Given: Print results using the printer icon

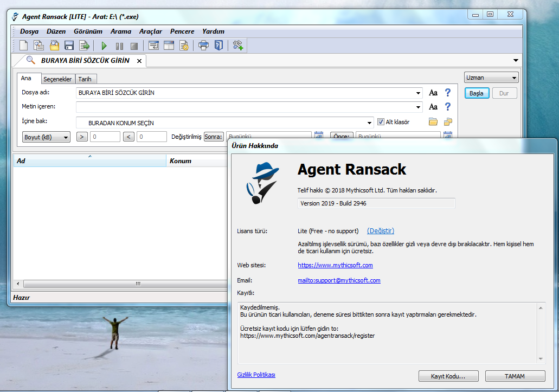Looking at the screenshot, I should [x=203, y=46].
